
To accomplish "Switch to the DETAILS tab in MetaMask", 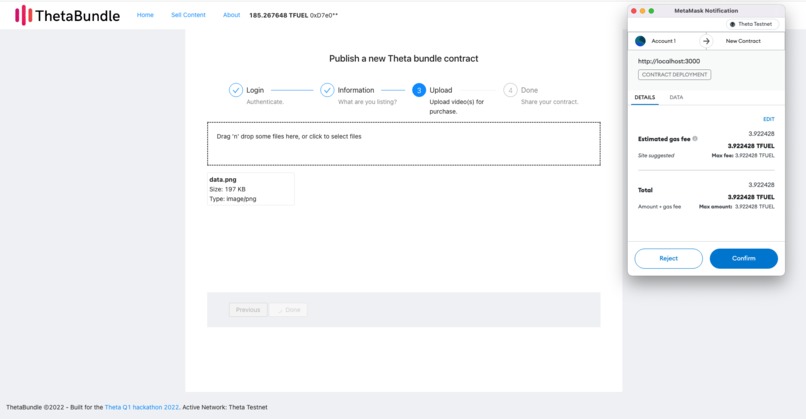I will click(645, 97).
